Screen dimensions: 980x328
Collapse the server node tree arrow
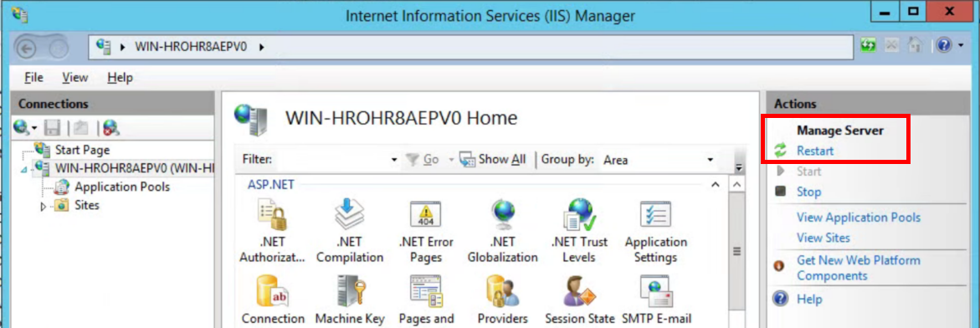24,169
